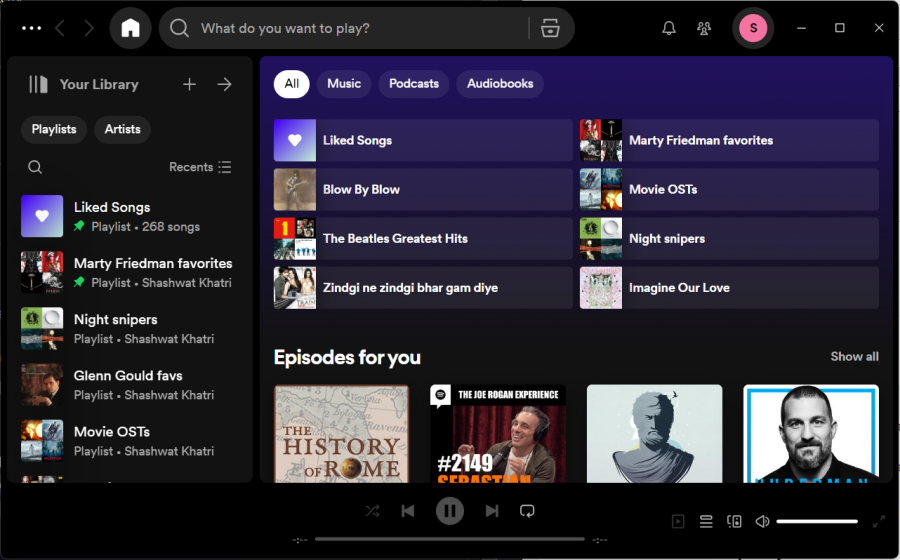Open the three-dots application menu
The height and width of the screenshot is (560, 900).
[x=31, y=28]
